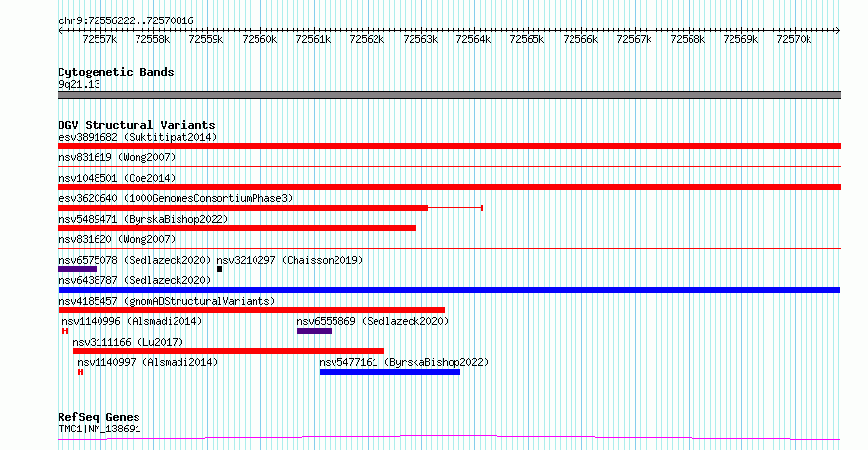Click the RefSeq Genes track heading
Viewport: 868px width, 450px height.
click(99, 418)
